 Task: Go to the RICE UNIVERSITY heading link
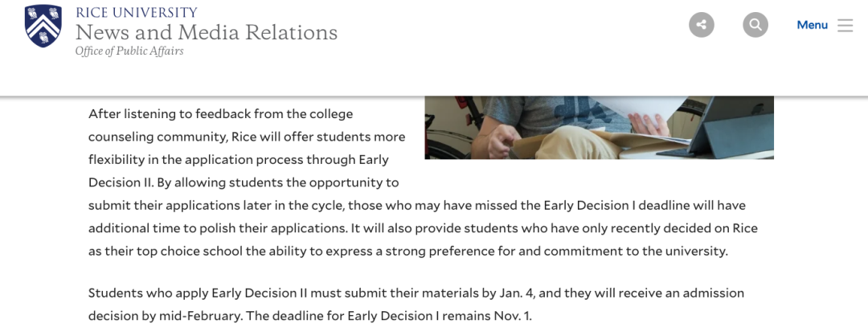pos(136,12)
